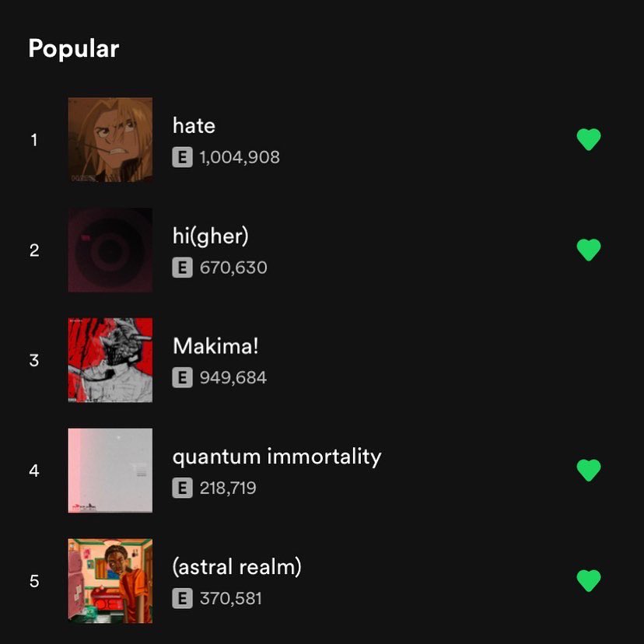Unlike the song "hate" via its heart
644x644 pixels.
pos(589,140)
